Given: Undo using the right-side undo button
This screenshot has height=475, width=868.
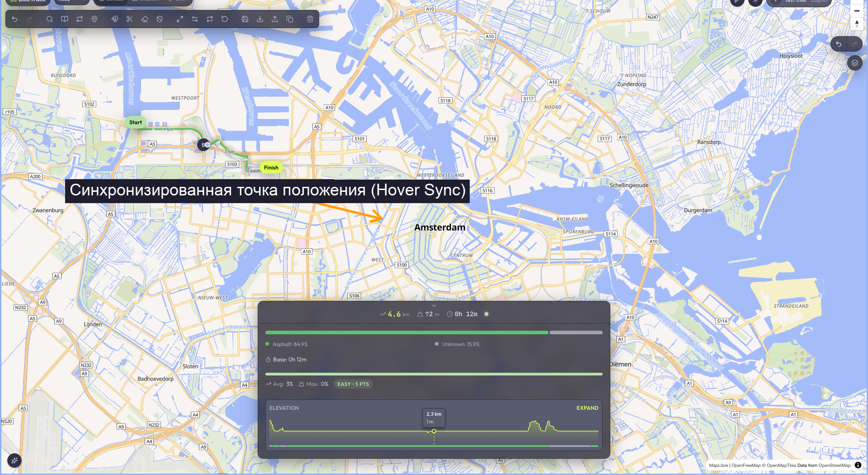Looking at the screenshot, I should (x=839, y=44).
